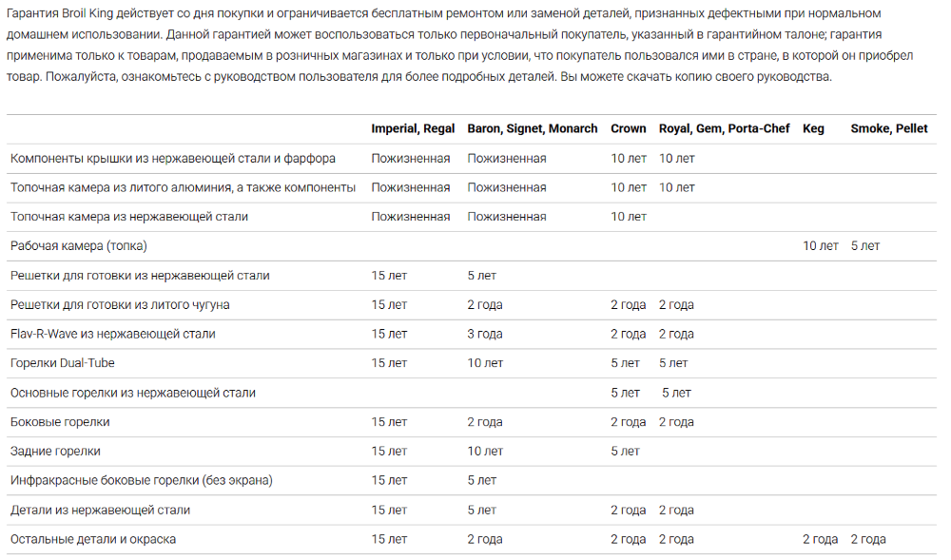The width and height of the screenshot is (951, 560).
Task: Select 'Инфракрасные боковые горелки (без экрана)' row label
Action: click(142, 480)
